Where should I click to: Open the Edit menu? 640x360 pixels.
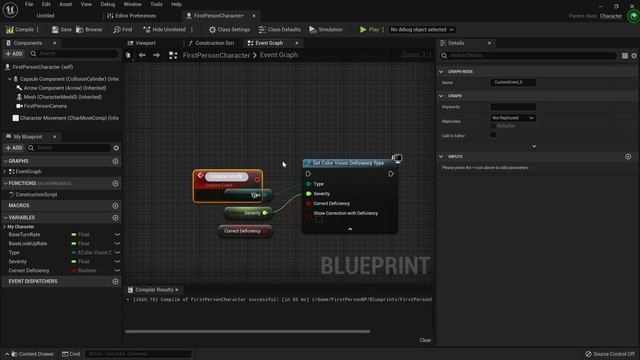pos(46,4)
